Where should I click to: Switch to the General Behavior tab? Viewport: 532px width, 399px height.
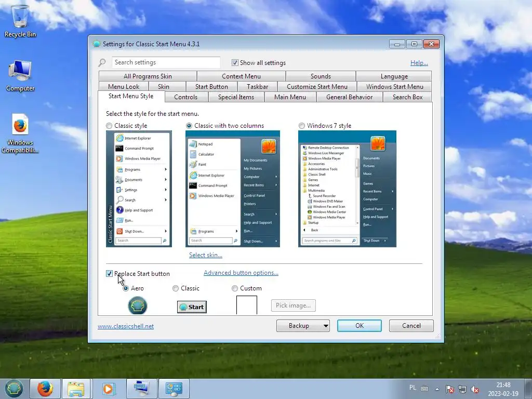point(350,97)
